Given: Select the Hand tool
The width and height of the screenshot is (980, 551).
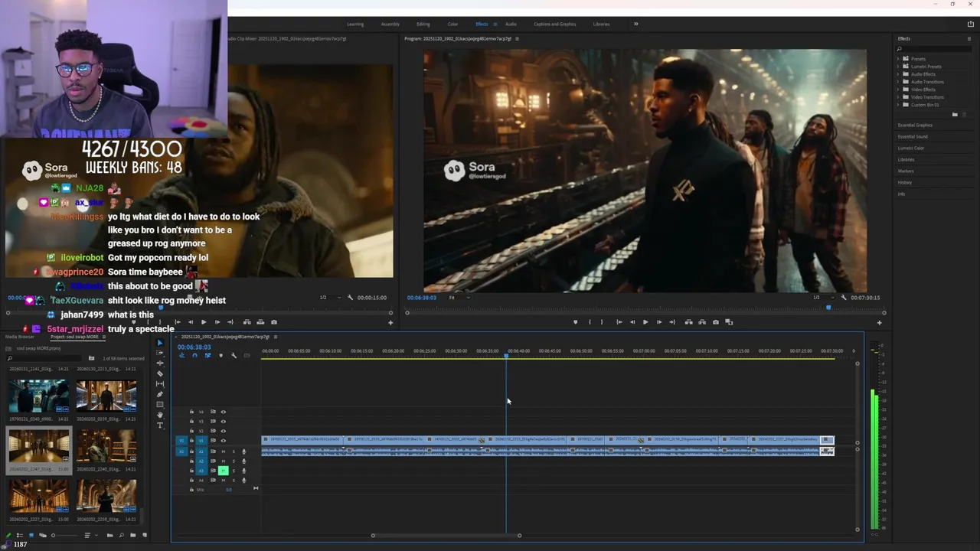Looking at the screenshot, I should coord(160,415).
